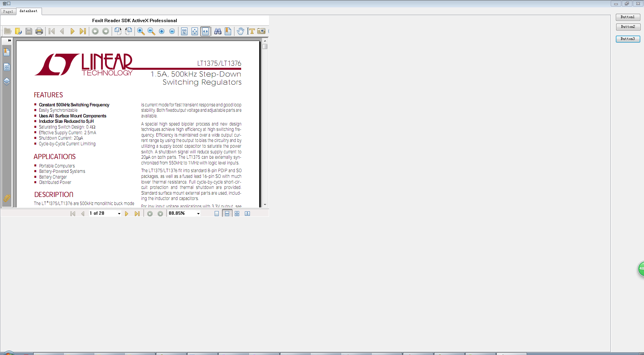Go to first page in bottom bar
The height and width of the screenshot is (355, 644).
click(73, 213)
